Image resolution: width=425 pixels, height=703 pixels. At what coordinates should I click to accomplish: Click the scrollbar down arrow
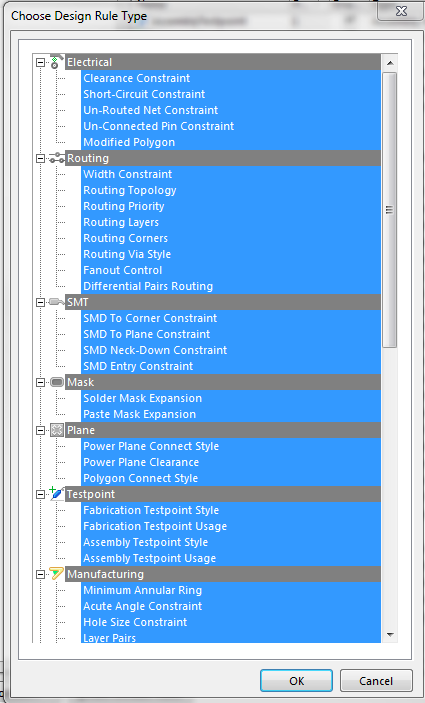point(390,634)
